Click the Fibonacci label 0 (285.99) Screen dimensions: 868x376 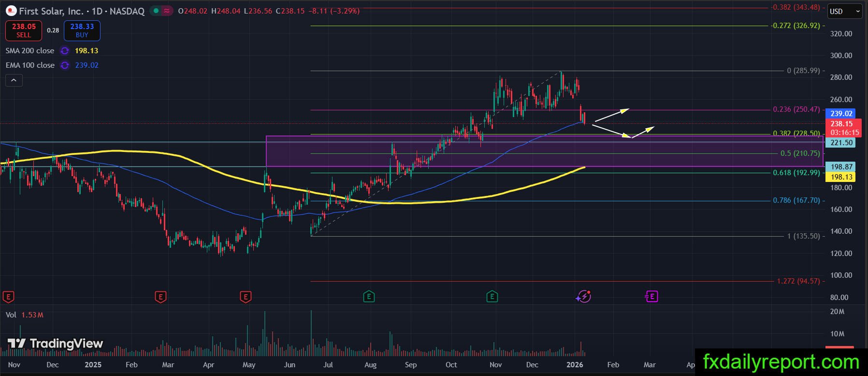803,71
